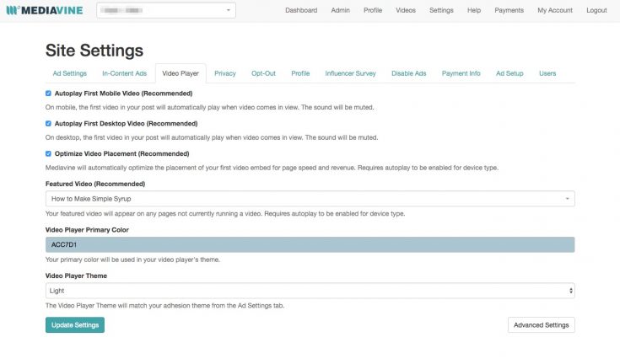
Task: Switch to the Users tab
Action: click(547, 73)
